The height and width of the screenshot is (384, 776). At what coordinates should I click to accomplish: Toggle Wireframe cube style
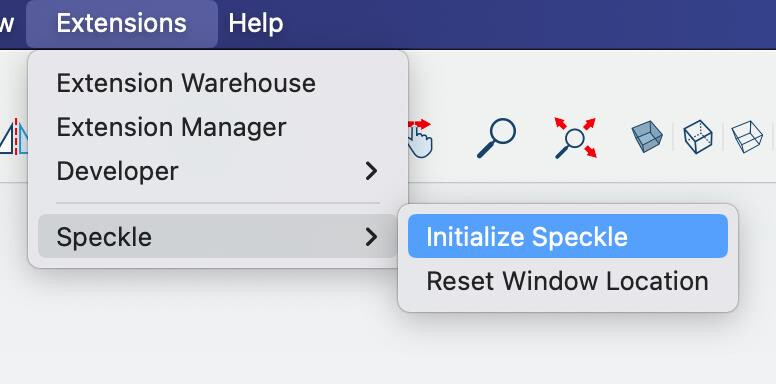point(747,137)
